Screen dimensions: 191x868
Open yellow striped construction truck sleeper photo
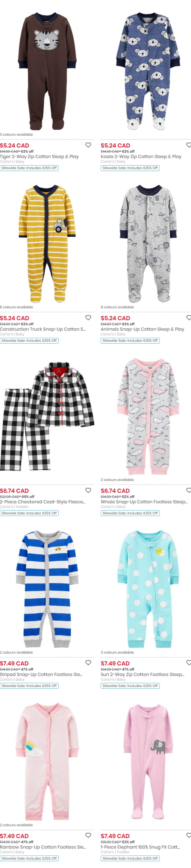[x=47, y=244]
